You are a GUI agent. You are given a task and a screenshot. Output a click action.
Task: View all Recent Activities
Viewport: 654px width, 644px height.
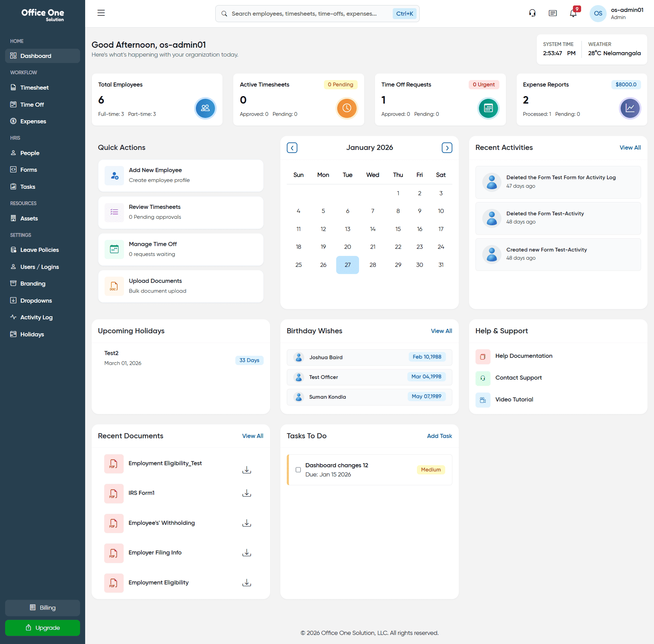click(630, 148)
